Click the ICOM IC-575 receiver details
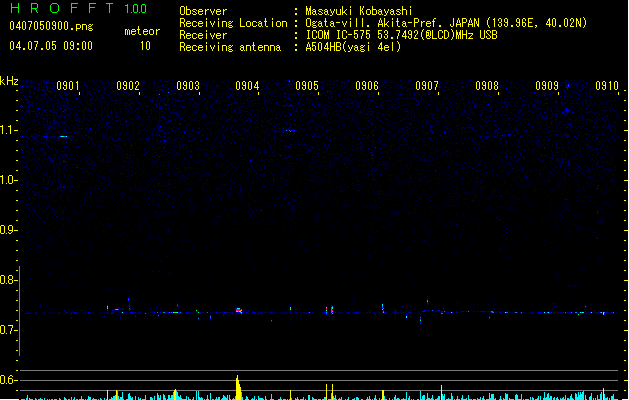 pos(402,35)
